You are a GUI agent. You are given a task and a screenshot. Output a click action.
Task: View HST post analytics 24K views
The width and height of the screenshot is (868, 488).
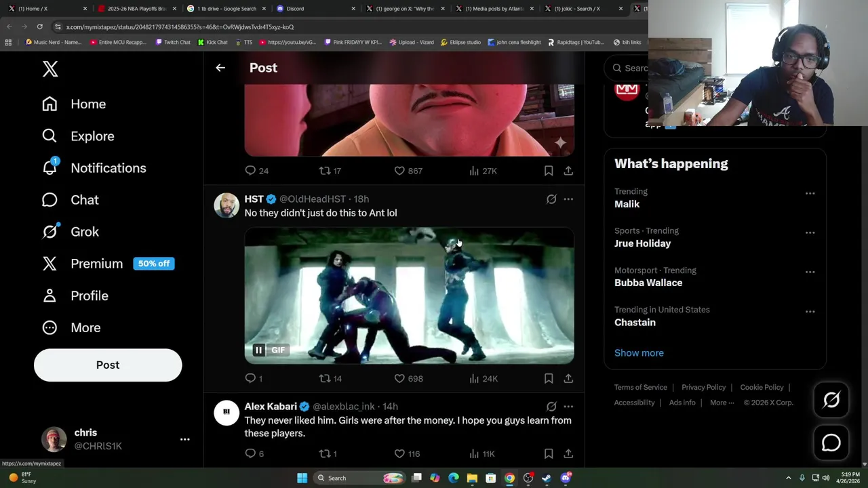click(x=484, y=378)
